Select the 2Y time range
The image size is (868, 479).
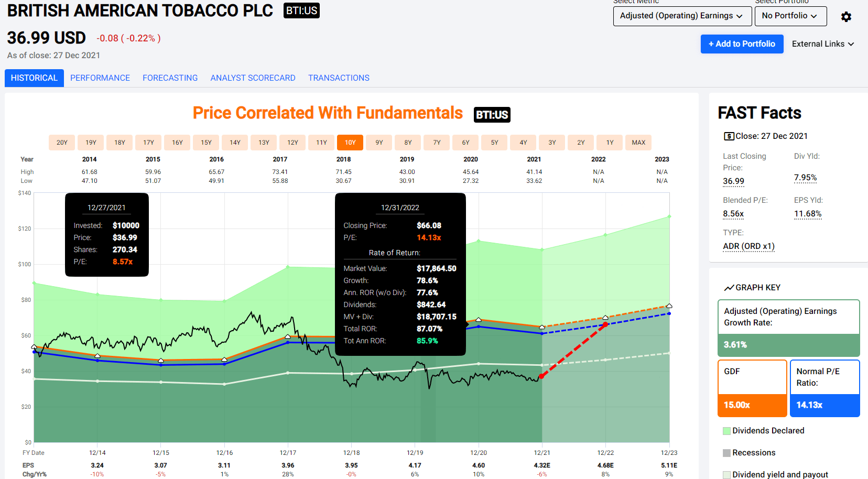(x=581, y=143)
